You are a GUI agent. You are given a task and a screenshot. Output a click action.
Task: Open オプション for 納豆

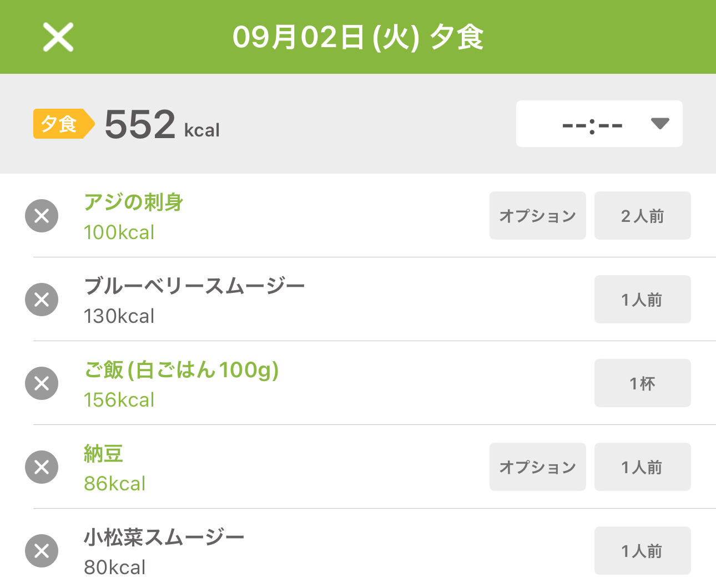click(x=538, y=467)
